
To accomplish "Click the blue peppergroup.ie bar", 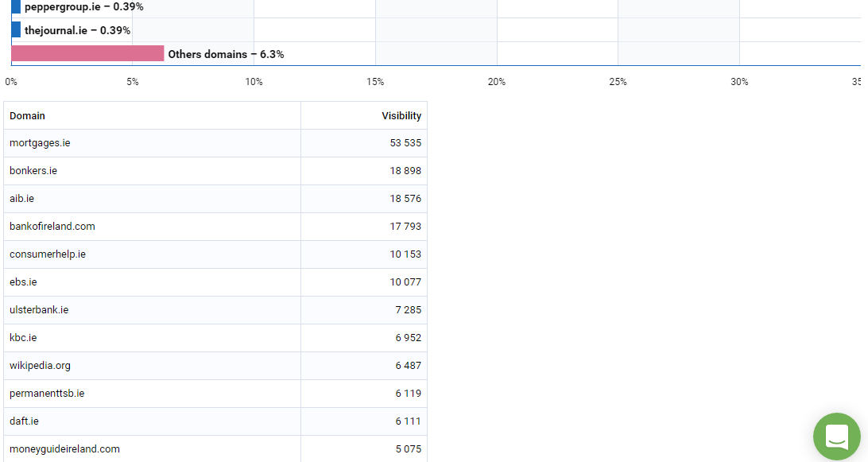I will pyautogui.click(x=16, y=6).
